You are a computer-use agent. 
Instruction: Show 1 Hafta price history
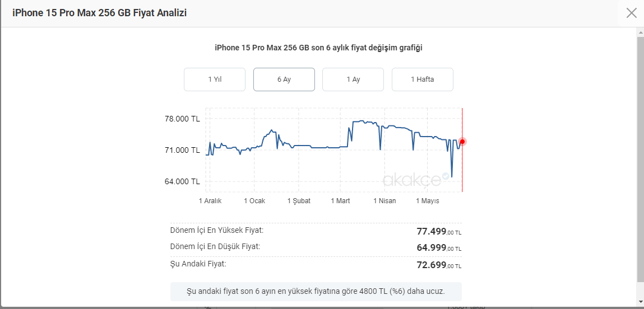pos(422,79)
